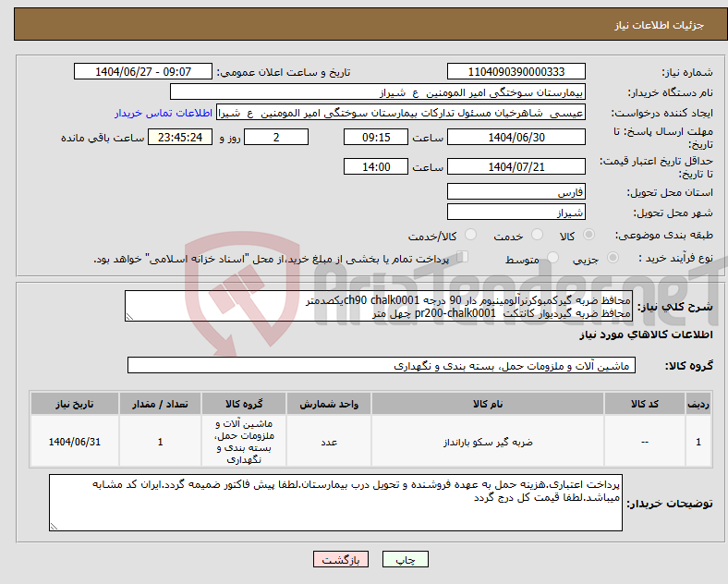
Task: Click the اطلاعات کالاهای مورد نیاز heading
Action: [646, 335]
